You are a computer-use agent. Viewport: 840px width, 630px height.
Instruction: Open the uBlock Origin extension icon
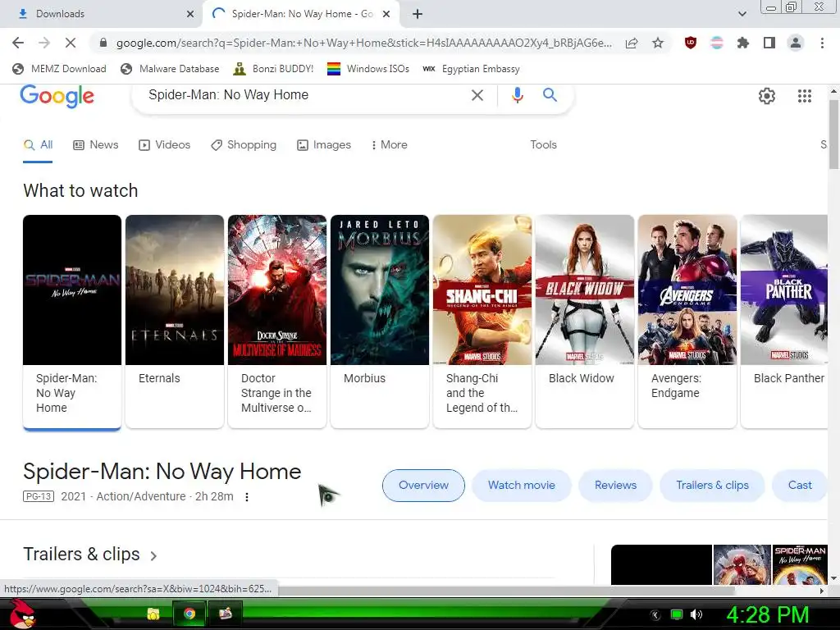(x=691, y=43)
